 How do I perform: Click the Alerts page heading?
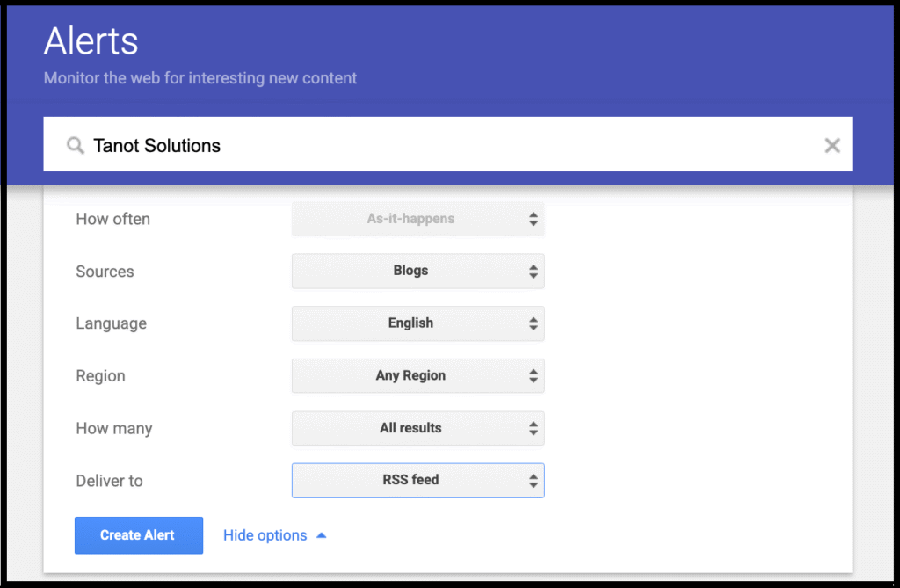[x=91, y=41]
